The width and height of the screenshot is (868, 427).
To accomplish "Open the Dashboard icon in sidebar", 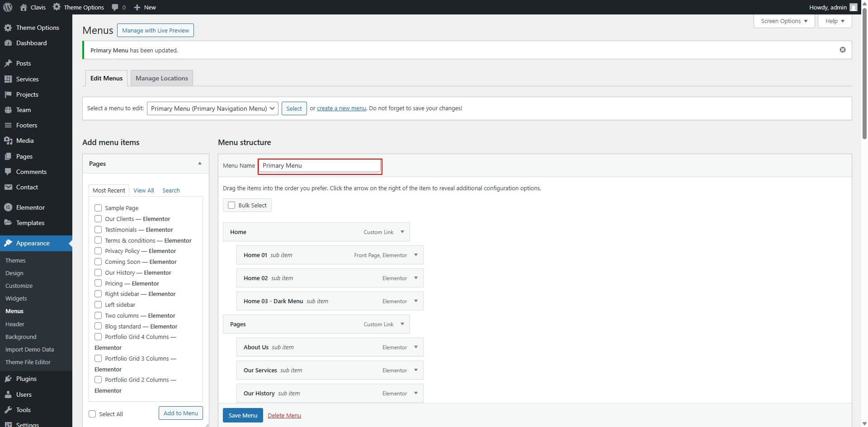I will pyautogui.click(x=8, y=43).
